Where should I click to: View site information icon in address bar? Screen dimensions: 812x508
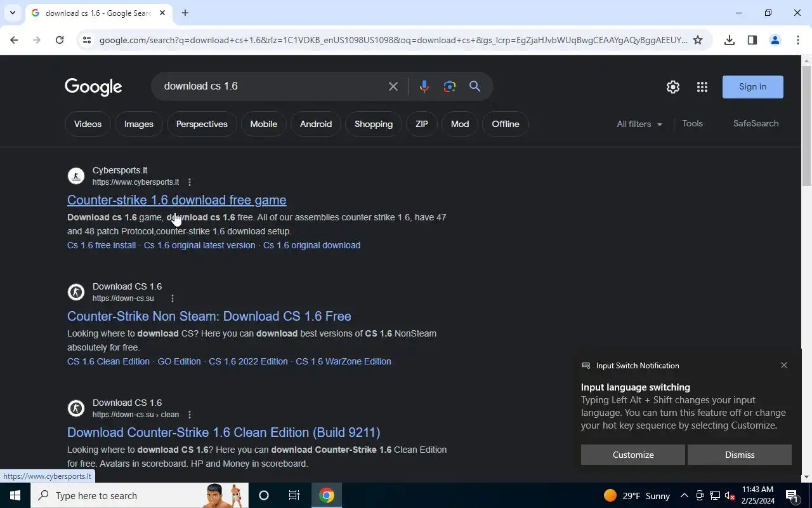88,40
